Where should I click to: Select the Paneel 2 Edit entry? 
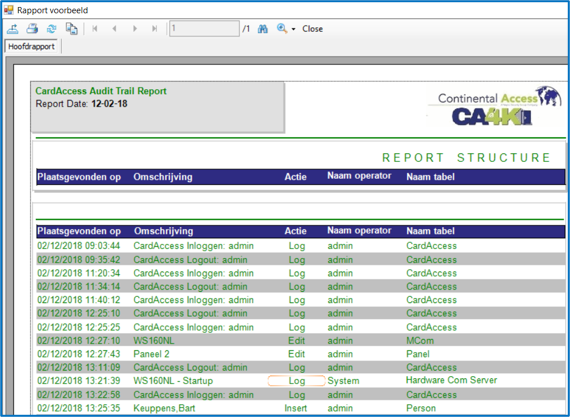[301, 354]
